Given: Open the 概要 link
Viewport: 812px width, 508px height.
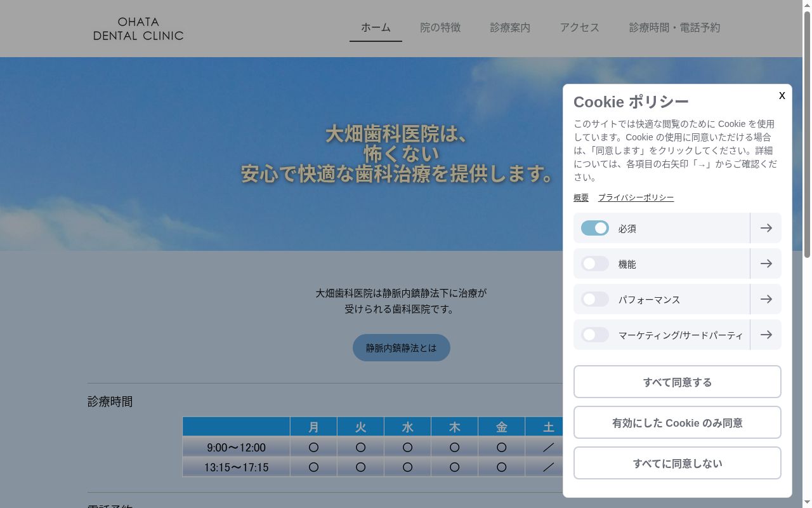Looking at the screenshot, I should point(581,197).
